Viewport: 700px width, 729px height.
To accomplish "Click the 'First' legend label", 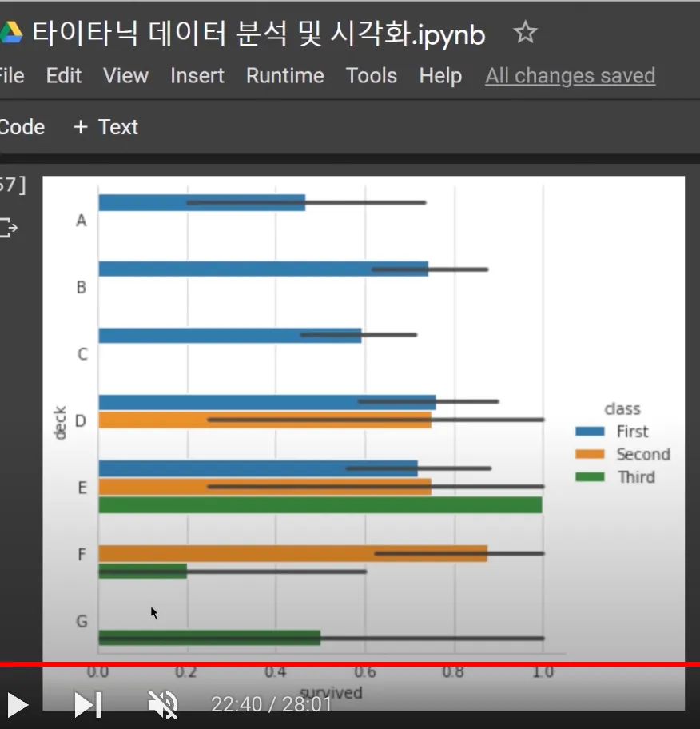I will click(x=632, y=432).
